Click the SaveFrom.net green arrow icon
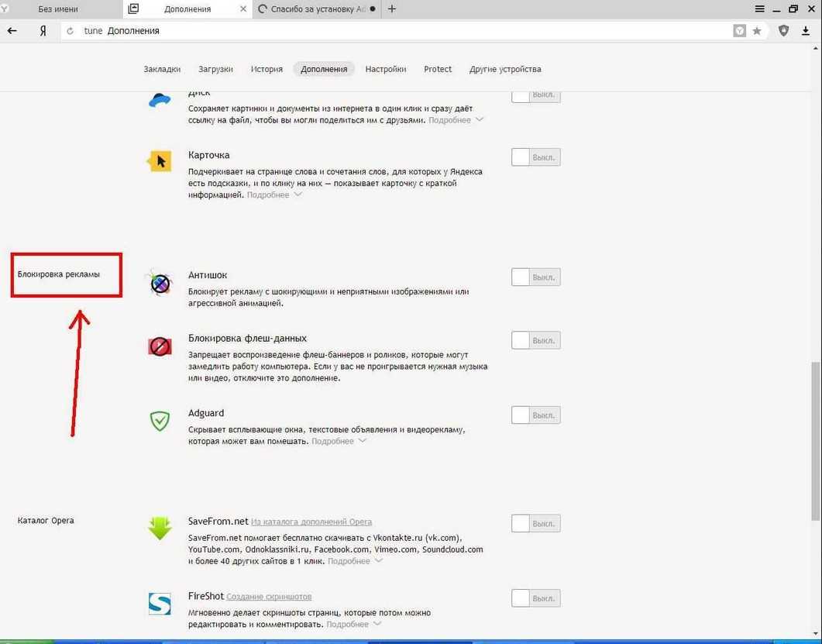This screenshot has height=644, width=822. pos(160,528)
